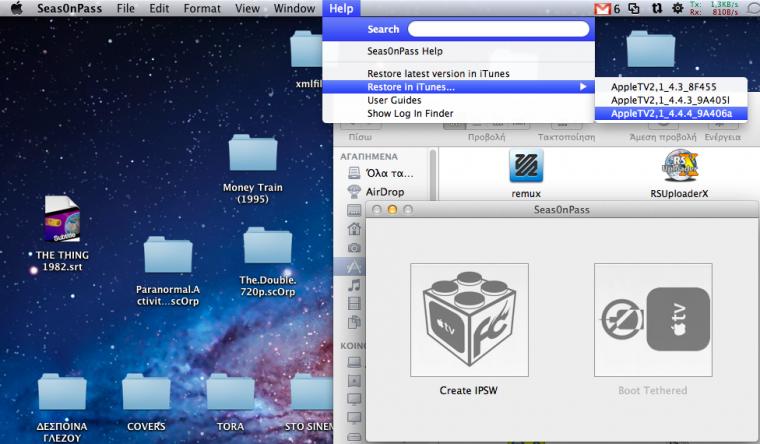Select the COVERS folder on desktop
The width and height of the screenshot is (760, 444).
(x=146, y=392)
